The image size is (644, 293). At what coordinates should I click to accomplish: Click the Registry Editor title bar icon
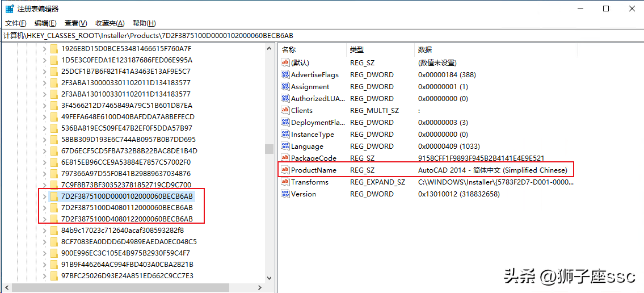click(10, 8)
